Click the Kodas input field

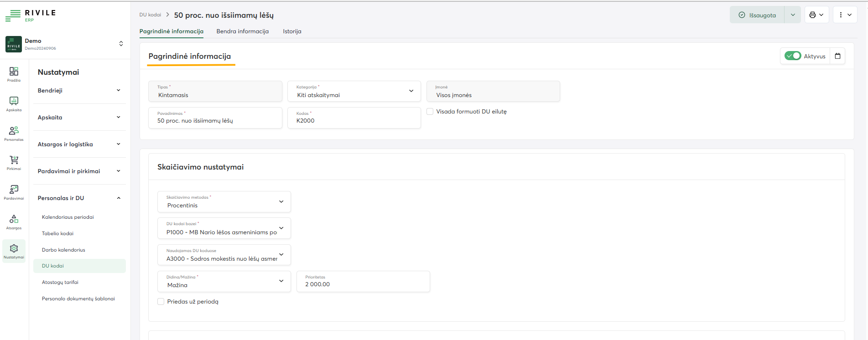tap(354, 121)
